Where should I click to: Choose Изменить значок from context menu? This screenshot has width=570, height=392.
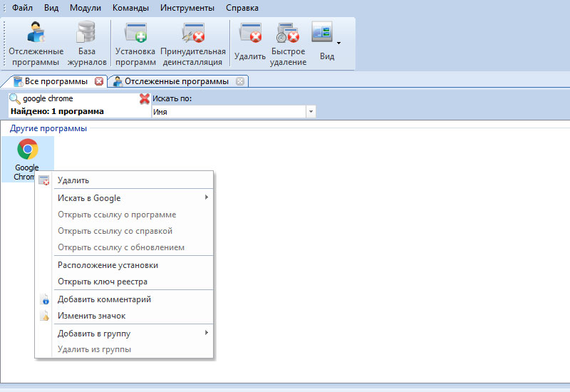click(x=91, y=316)
